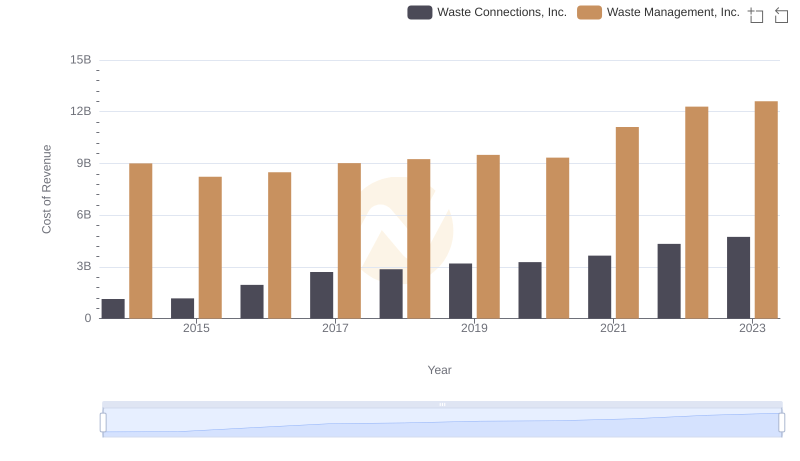Click the Cost of Revenue axis title
800x461 pixels.
click(46, 189)
